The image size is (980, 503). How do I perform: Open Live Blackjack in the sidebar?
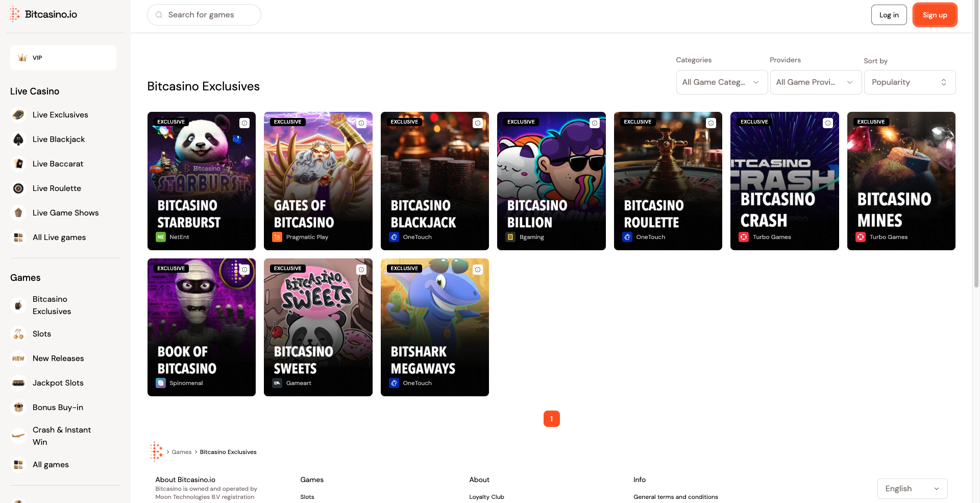[59, 139]
